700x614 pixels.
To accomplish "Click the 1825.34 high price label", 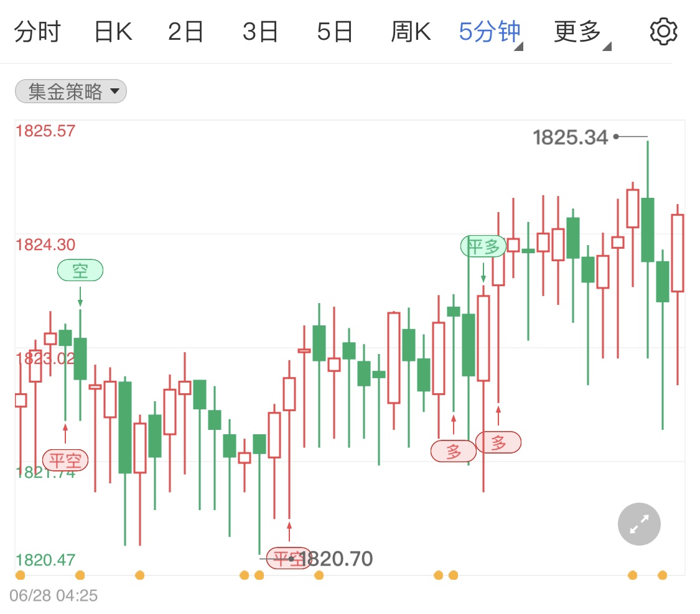I will pos(570,137).
